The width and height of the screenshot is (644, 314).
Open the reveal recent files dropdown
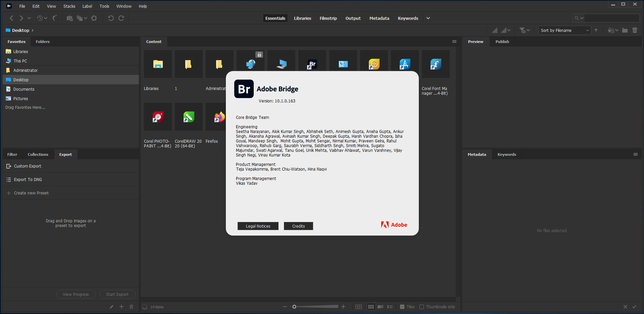[42, 18]
